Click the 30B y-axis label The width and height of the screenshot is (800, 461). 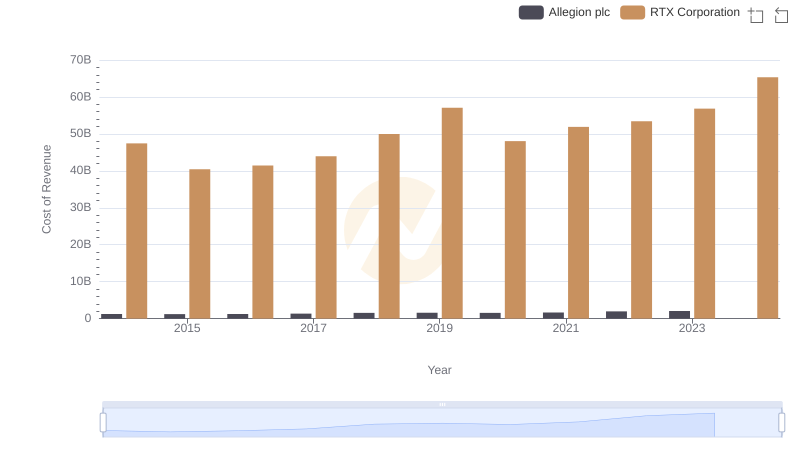pos(81,208)
